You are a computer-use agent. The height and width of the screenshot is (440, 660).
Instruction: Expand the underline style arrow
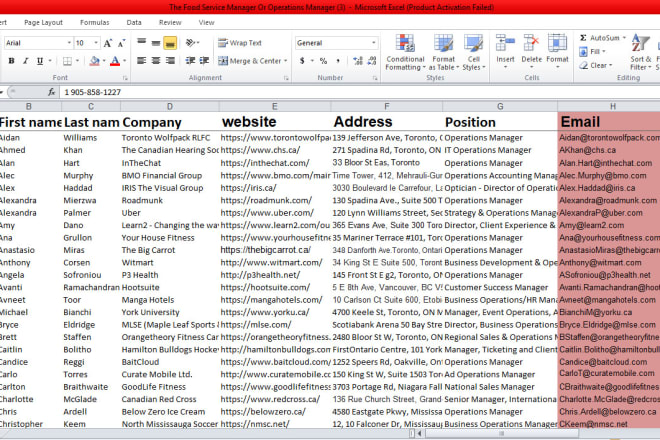click(x=50, y=61)
